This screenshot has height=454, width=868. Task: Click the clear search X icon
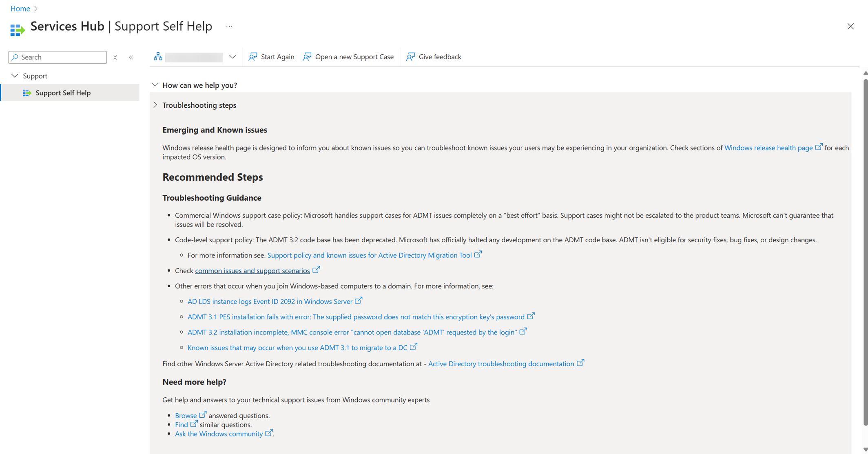click(115, 57)
